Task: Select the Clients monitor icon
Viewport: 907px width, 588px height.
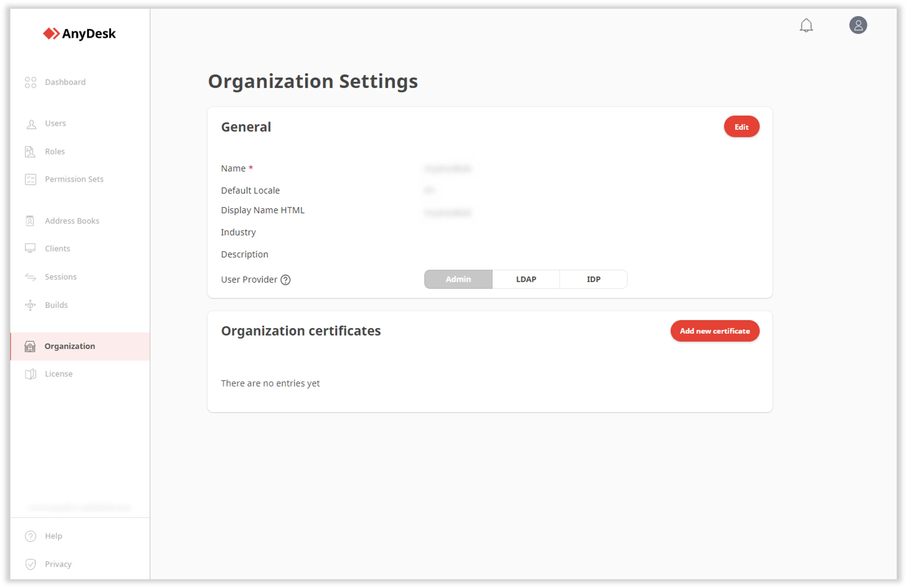Action: [x=31, y=248]
